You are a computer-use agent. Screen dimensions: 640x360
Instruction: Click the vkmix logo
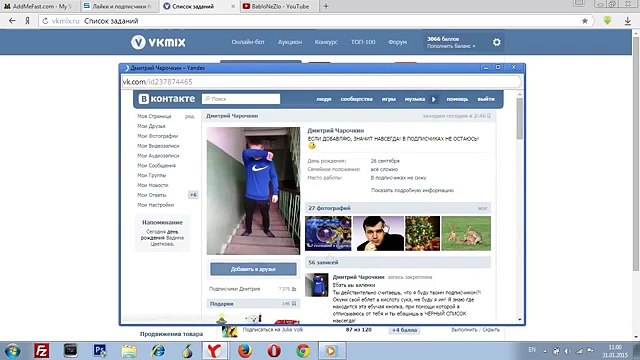pos(158,42)
